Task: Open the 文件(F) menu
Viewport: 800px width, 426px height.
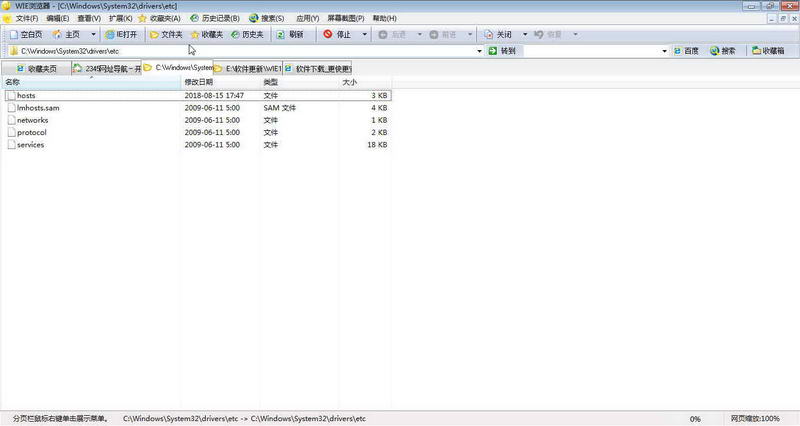Action: point(27,18)
